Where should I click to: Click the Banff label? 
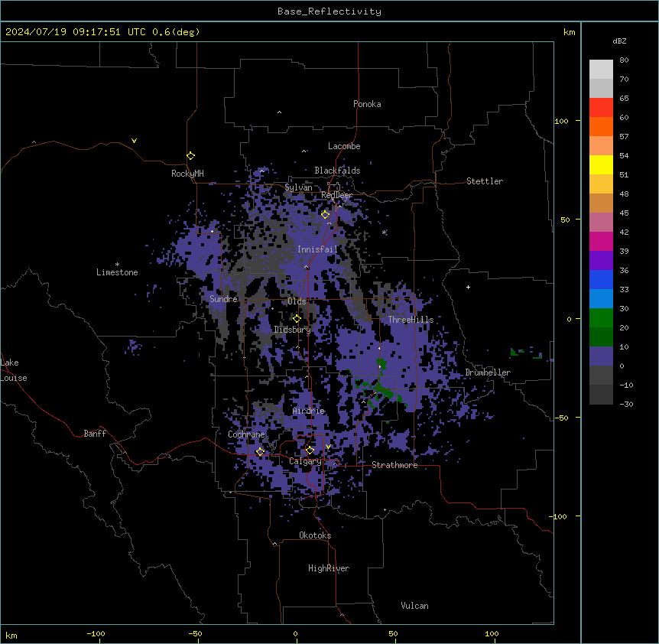95,434
